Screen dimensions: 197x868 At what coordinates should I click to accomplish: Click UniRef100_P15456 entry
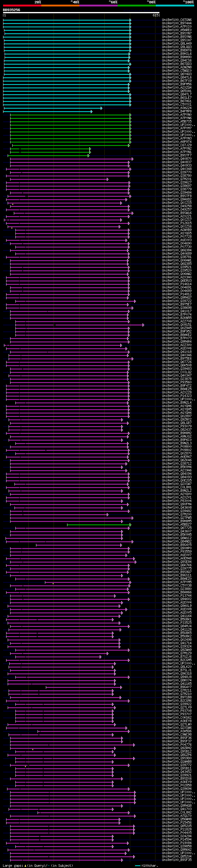click(177, 822)
